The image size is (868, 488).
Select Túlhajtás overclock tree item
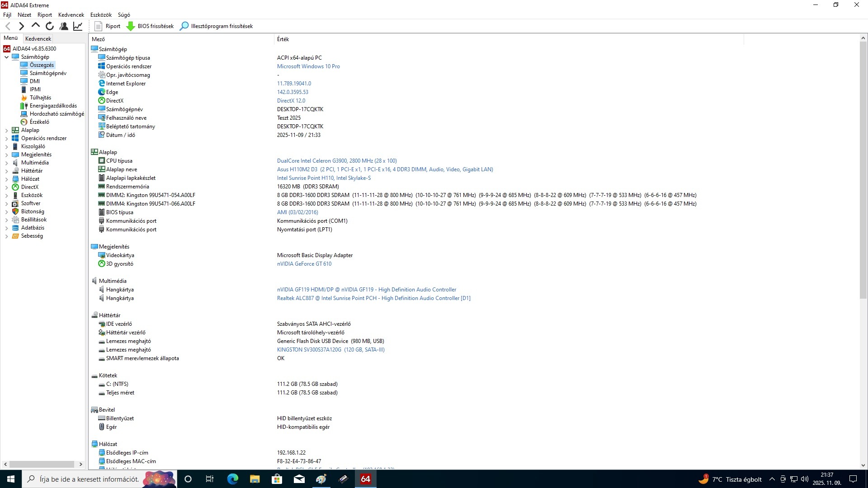[40, 98]
